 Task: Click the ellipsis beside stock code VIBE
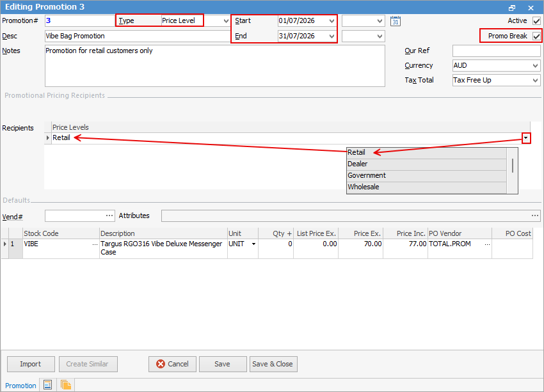point(95,244)
